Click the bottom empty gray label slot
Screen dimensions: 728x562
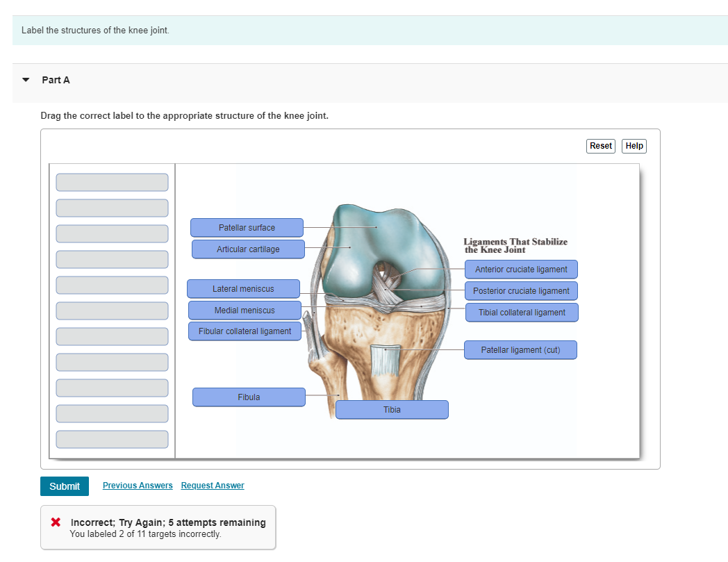tap(112, 438)
